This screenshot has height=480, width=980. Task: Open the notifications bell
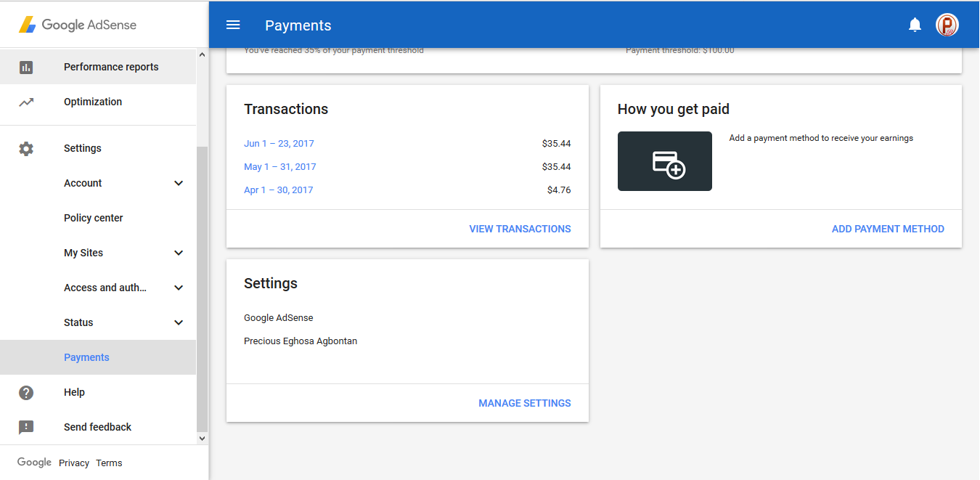[915, 25]
